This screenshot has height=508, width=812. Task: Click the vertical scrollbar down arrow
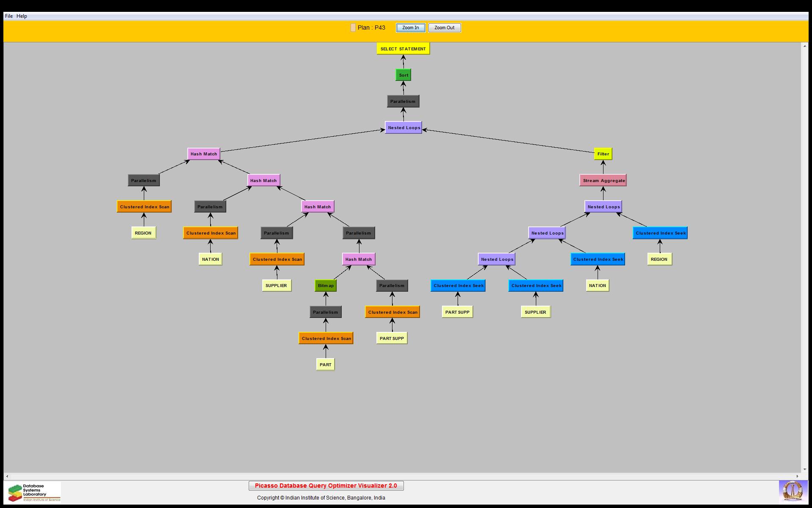(x=804, y=469)
